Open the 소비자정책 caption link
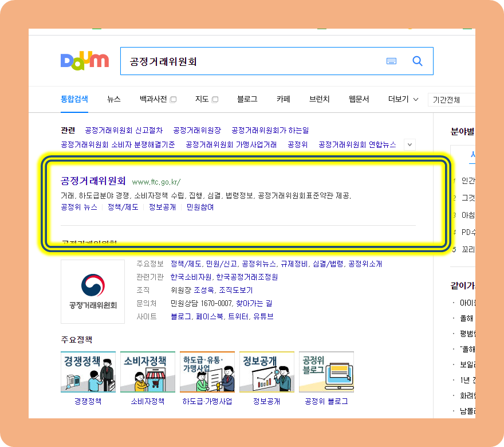 click(148, 401)
